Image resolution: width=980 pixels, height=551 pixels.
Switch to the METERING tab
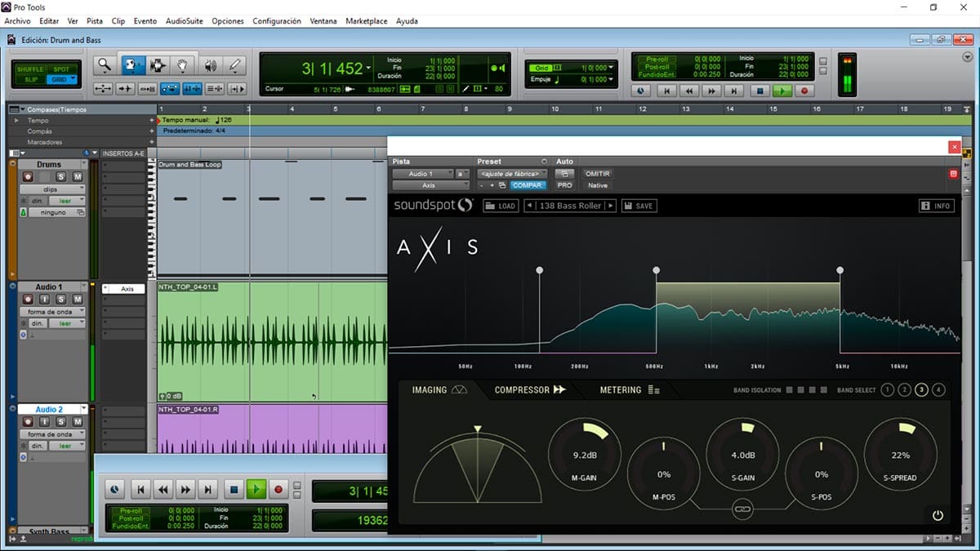click(x=630, y=390)
